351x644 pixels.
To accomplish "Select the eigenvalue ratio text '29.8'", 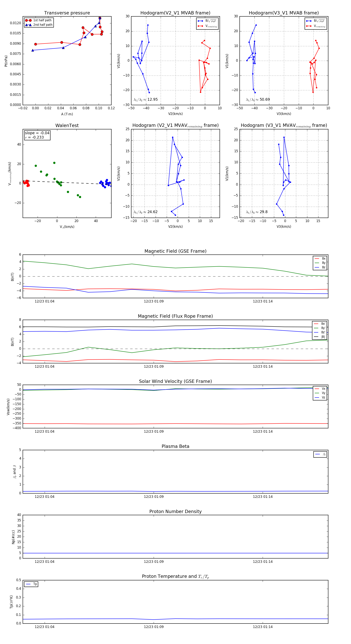I will [x=264, y=212].
